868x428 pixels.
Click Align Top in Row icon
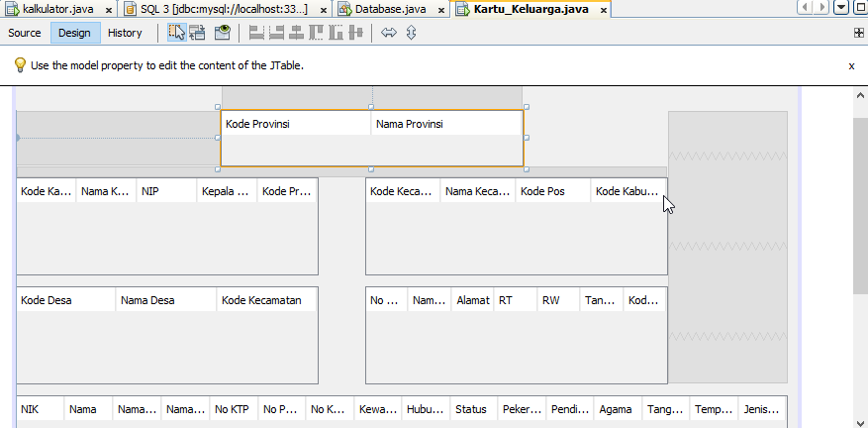click(316, 33)
